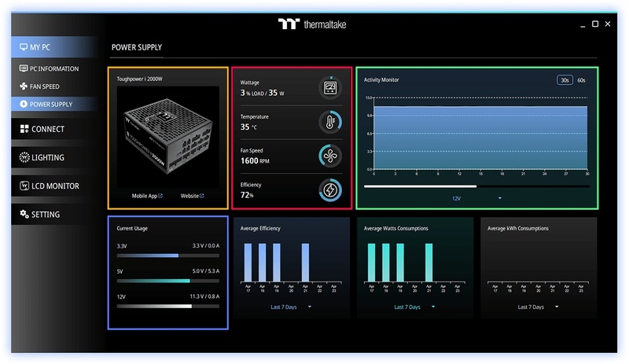Click the 35 °C temperature reading
629x364 pixels.
pos(248,127)
